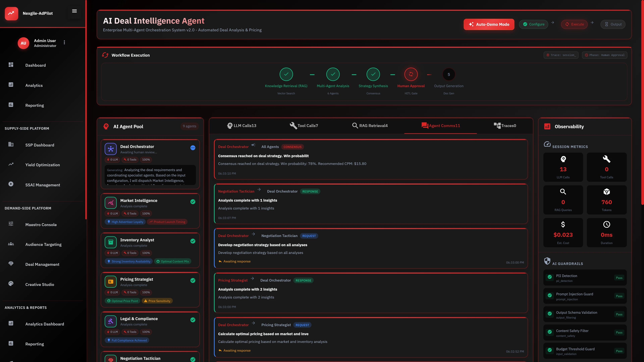The width and height of the screenshot is (644, 362).
Task: Click the Pricing Strategist agent icon
Action: point(111,282)
